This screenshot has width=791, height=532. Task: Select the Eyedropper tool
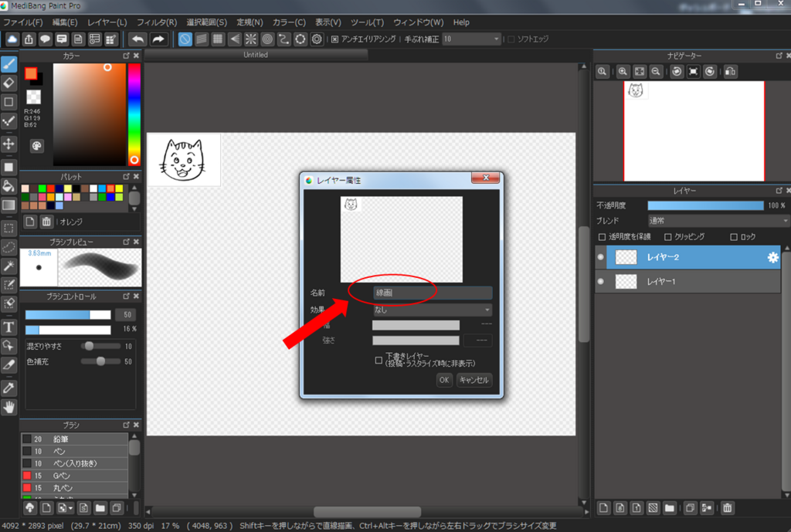coord(8,388)
